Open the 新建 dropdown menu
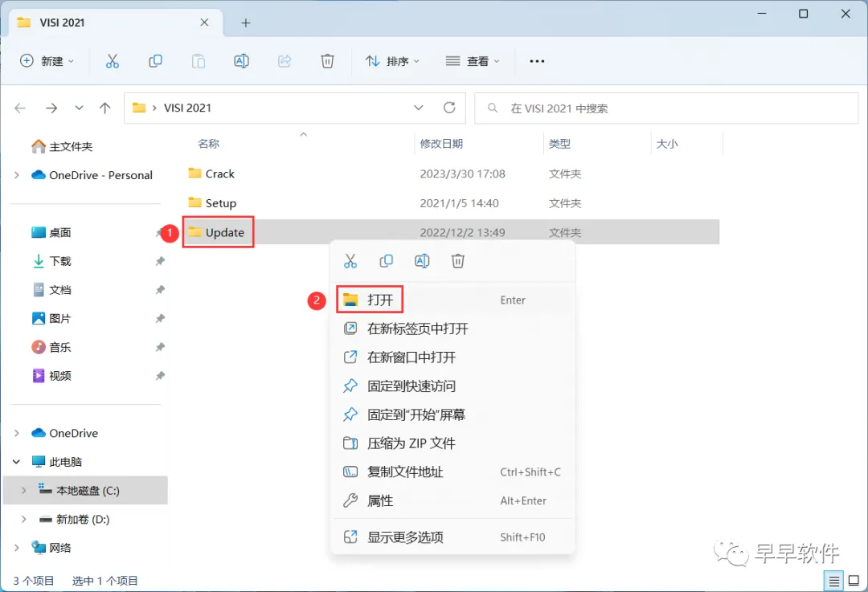This screenshot has width=868, height=592. [x=47, y=61]
